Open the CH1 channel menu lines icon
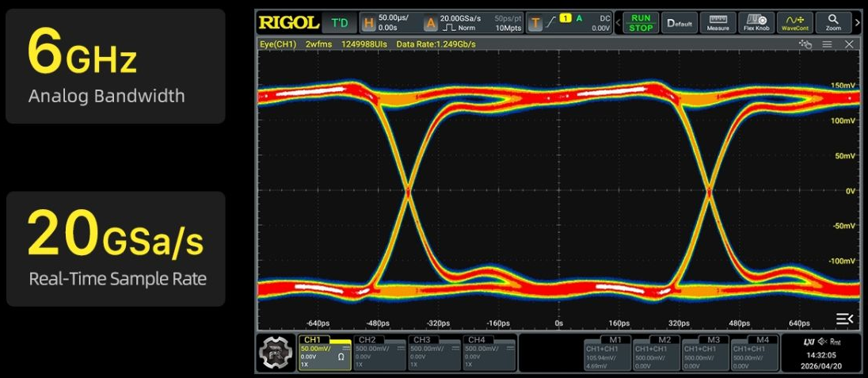868x378 pixels. (346, 348)
